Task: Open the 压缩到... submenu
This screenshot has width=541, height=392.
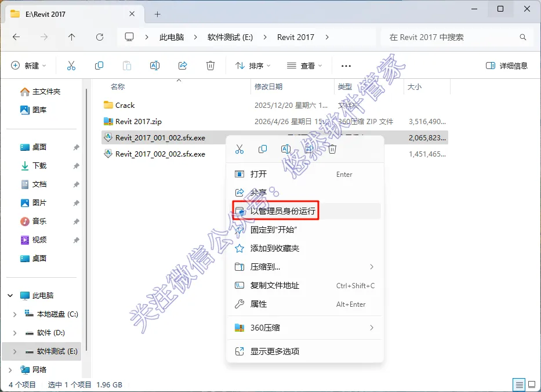Action: pyautogui.click(x=304, y=267)
